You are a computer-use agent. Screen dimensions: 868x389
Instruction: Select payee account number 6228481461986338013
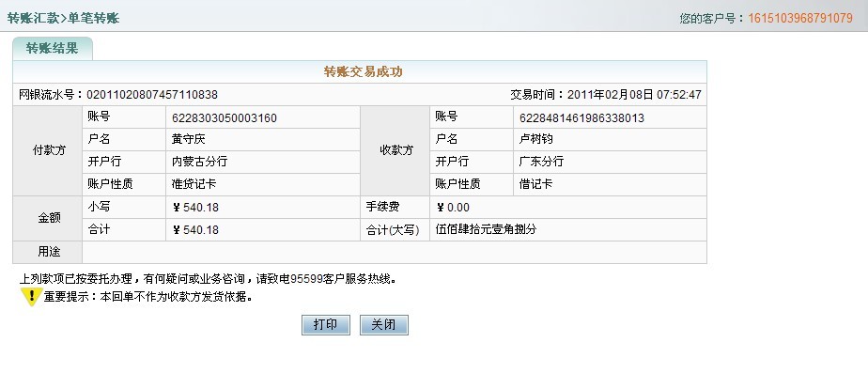click(581, 117)
